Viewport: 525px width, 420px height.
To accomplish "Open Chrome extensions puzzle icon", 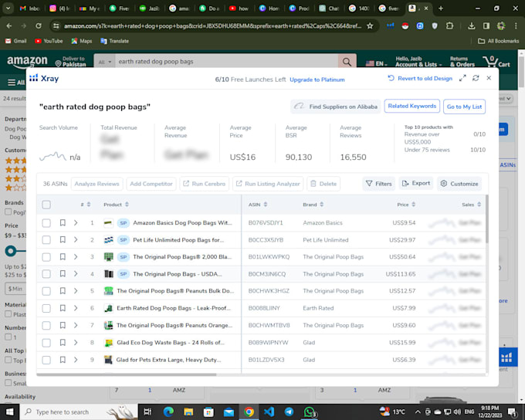I will coord(449,25).
